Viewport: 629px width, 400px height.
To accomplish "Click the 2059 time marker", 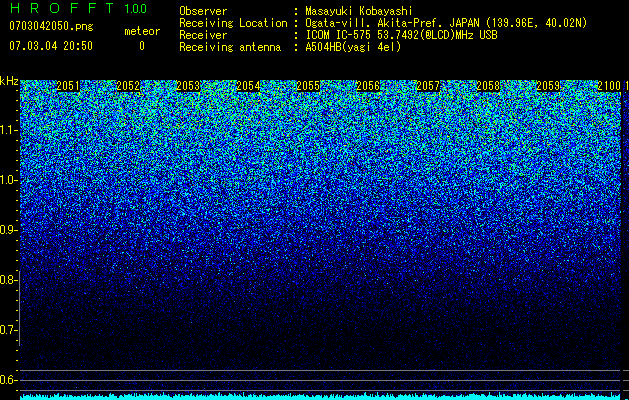I will (548, 86).
